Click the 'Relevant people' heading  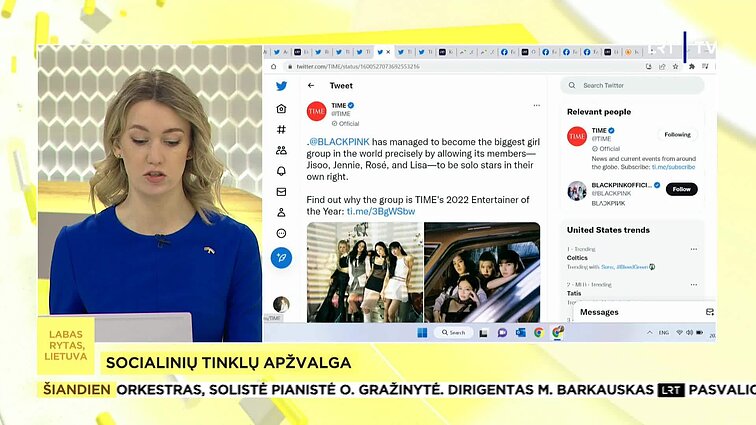click(x=599, y=112)
